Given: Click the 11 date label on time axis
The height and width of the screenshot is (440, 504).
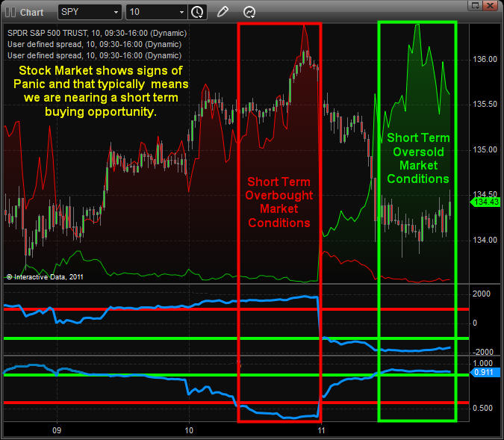Looking at the screenshot, I should (x=321, y=430).
